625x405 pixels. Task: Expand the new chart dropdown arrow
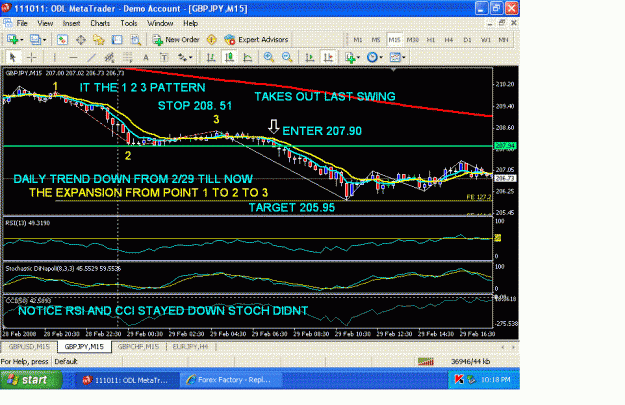click(22, 40)
